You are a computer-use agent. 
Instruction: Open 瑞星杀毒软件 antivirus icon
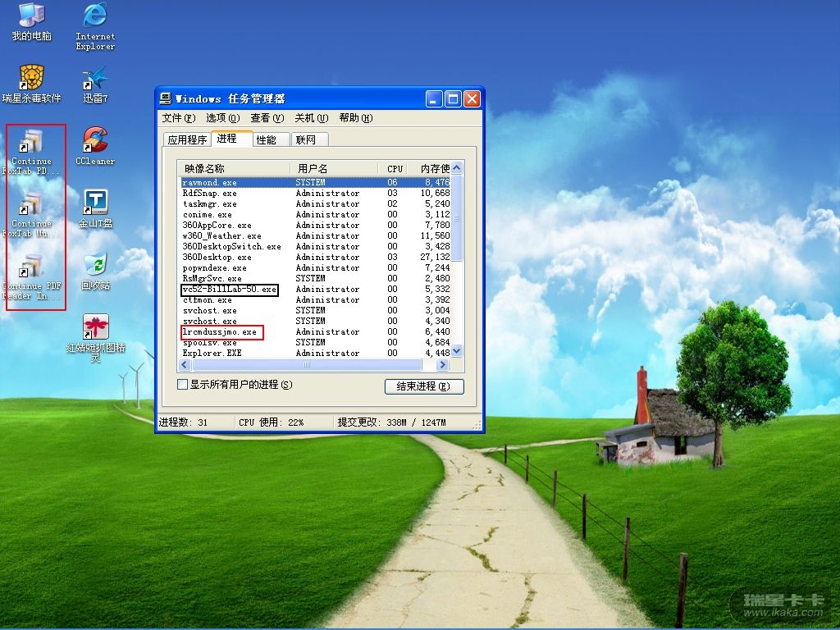[x=32, y=84]
